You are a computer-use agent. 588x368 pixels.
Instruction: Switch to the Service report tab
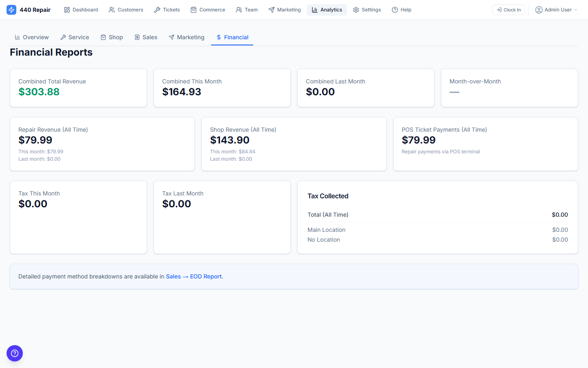click(x=75, y=37)
